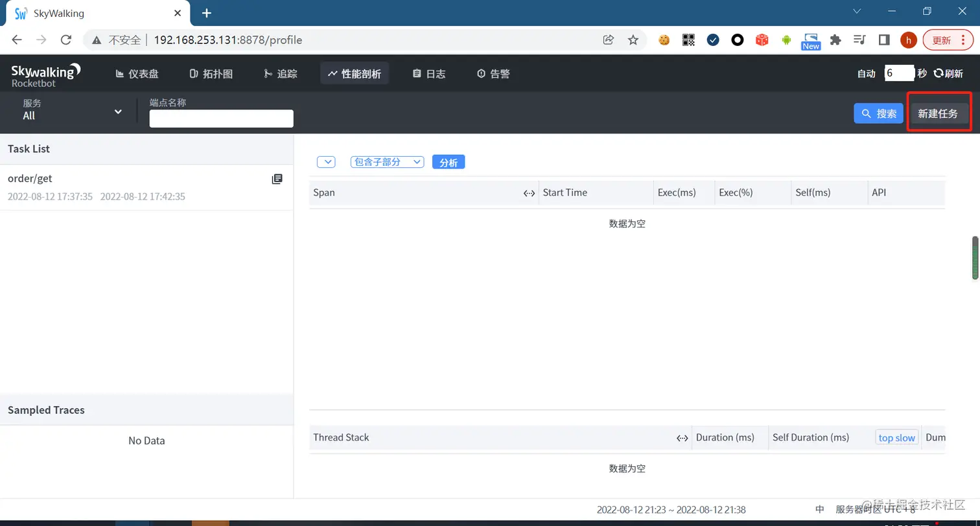Click the 新建任务 new task button
980x526 pixels.
(939, 113)
